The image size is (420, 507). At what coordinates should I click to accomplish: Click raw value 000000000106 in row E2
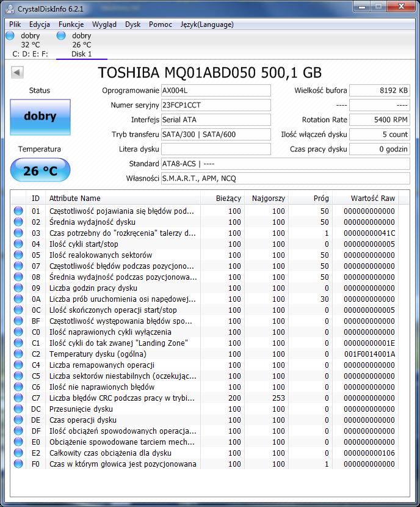(369, 453)
